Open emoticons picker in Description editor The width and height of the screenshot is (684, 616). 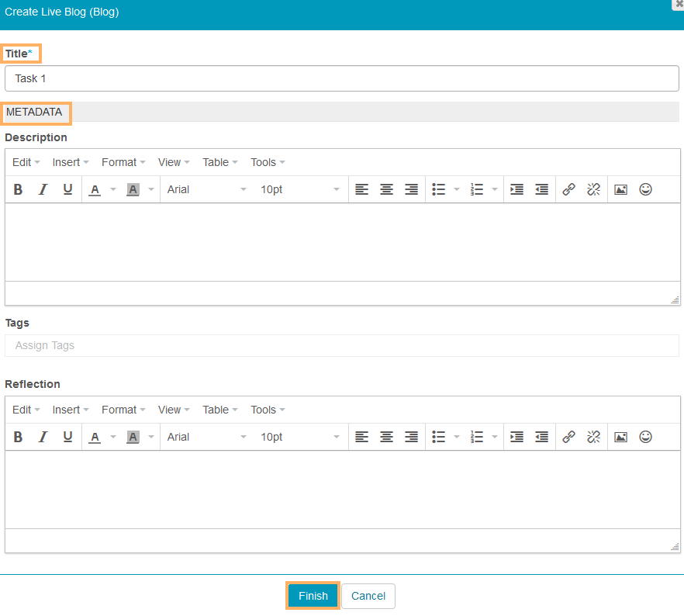click(645, 189)
